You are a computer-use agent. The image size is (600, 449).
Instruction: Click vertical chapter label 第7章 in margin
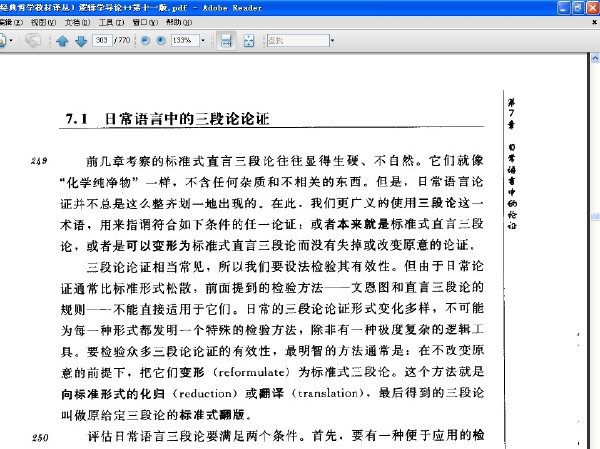pos(512,114)
